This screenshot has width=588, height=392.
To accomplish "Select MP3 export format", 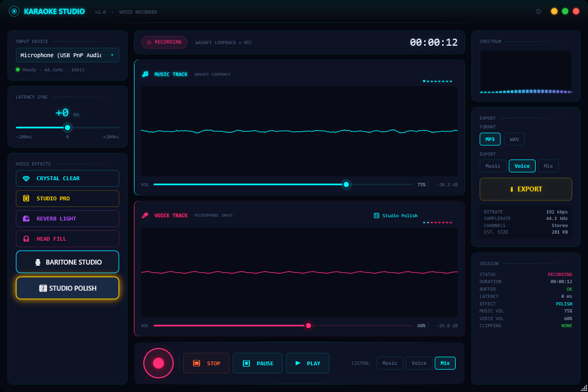I will click(490, 139).
